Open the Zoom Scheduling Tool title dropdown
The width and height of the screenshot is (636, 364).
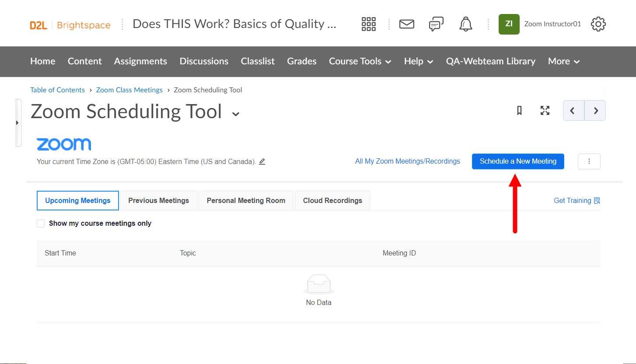(236, 114)
